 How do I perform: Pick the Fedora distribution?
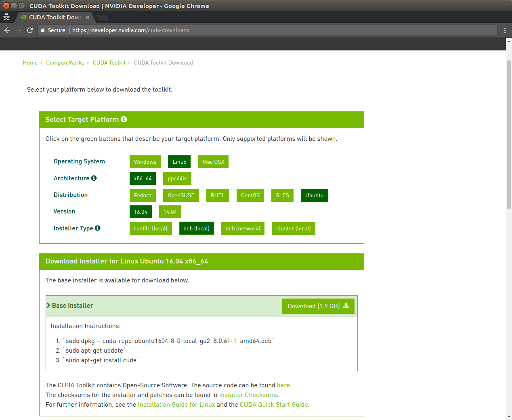pos(143,195)
